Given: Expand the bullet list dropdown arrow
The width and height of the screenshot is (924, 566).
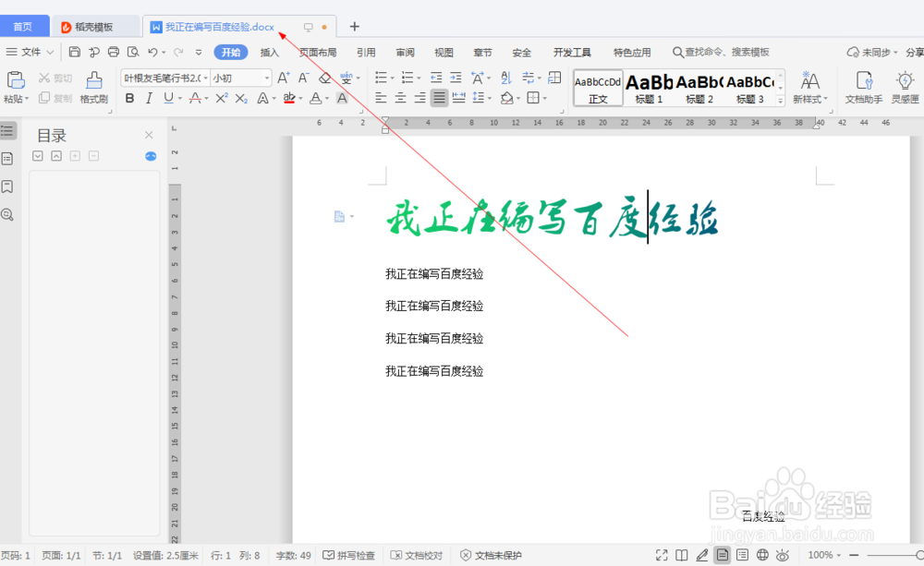Looking at the screenshot, I should [392, 78].
